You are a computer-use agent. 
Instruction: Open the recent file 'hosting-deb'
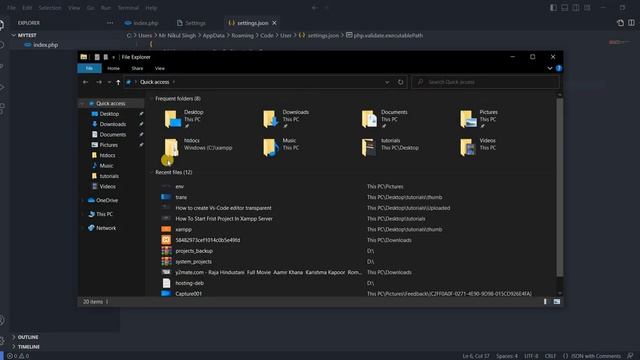[x=189, y=283]
